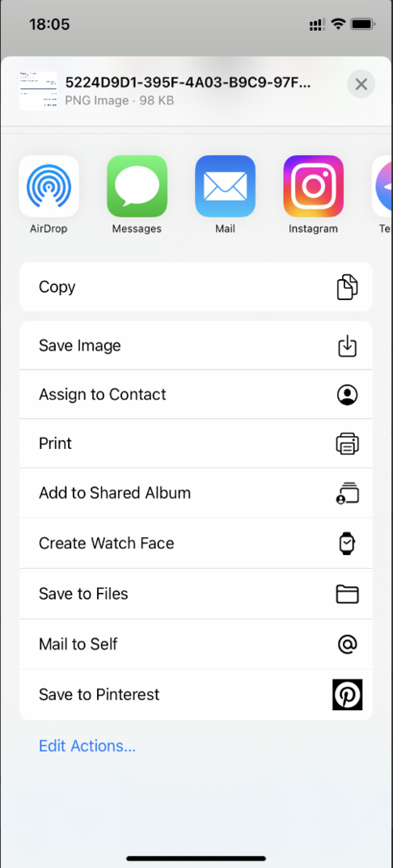Screen dimensions: 393x868
Task: Tap the file name header text
Action: click(x=188, y=83)
